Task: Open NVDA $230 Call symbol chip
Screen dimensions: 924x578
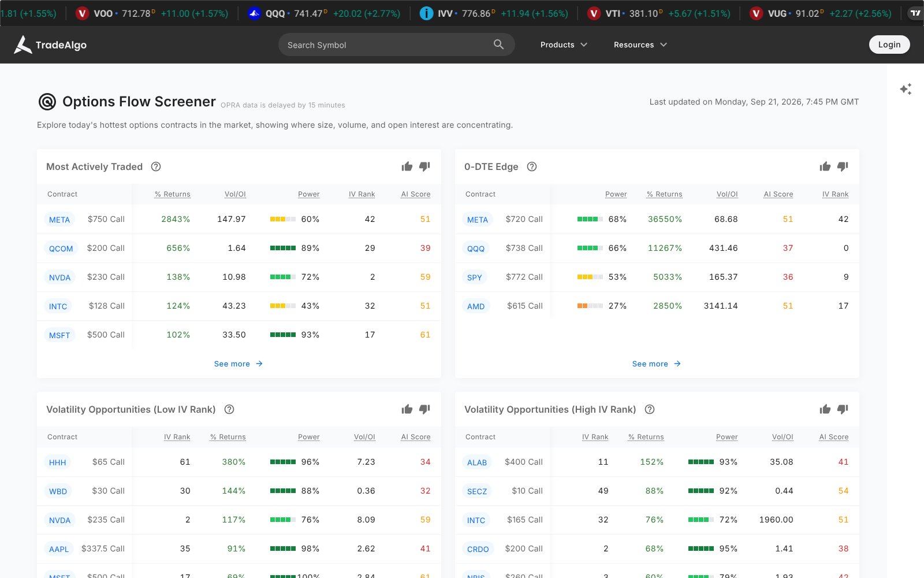Action: point(59,277)
